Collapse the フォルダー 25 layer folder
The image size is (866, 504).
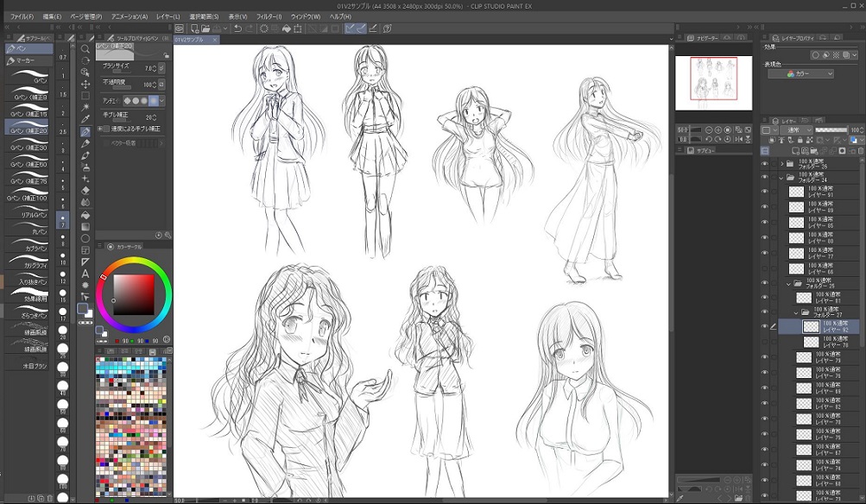point(788,284)
